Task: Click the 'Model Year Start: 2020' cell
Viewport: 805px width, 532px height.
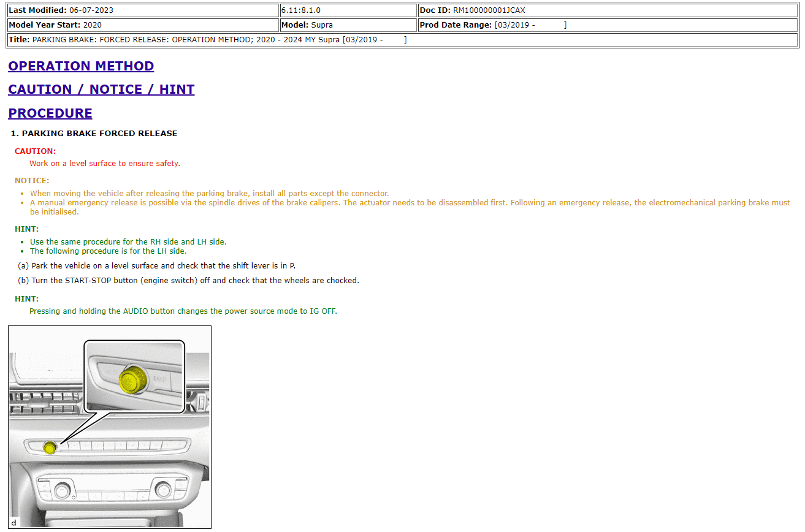Action: [143, 25]
